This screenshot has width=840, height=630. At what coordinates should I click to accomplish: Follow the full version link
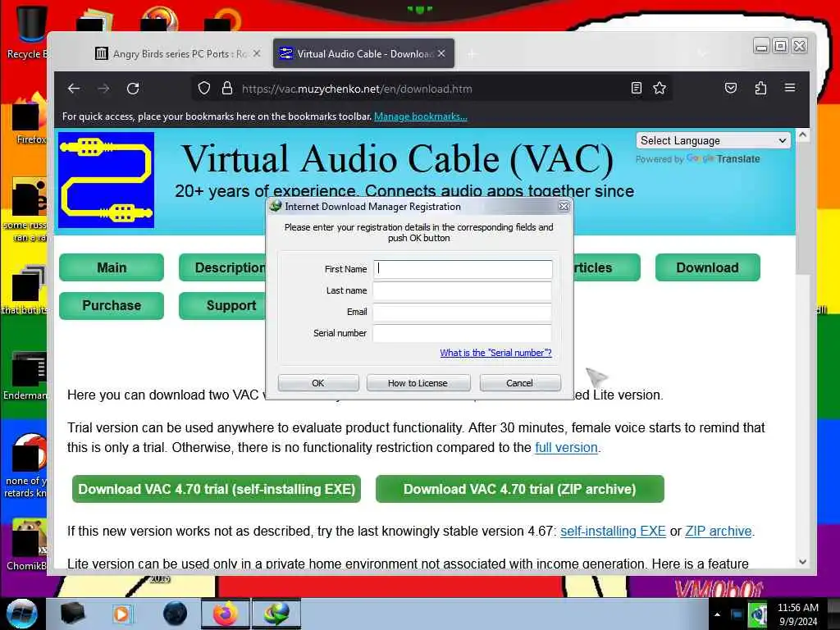point(566,447)
